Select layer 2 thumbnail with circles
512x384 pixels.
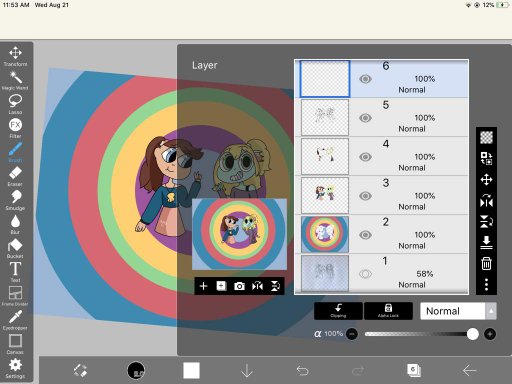pyautogui.click(x=325, y=234)
